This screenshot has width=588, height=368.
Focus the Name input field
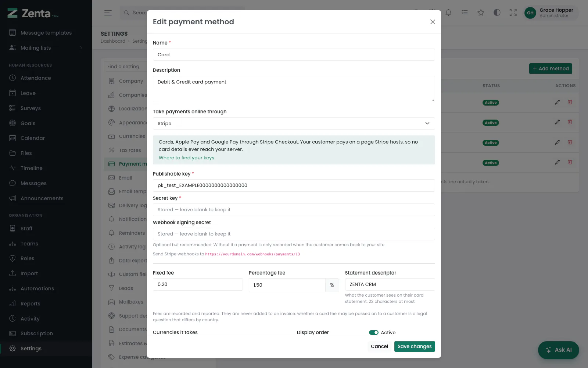pos(294,54)
